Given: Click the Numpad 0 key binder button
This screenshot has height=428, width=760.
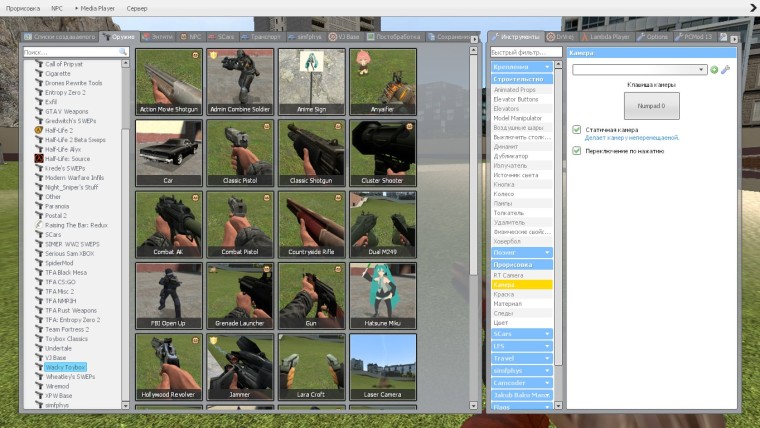Looking at the screenshot, I should pos(651,106).
